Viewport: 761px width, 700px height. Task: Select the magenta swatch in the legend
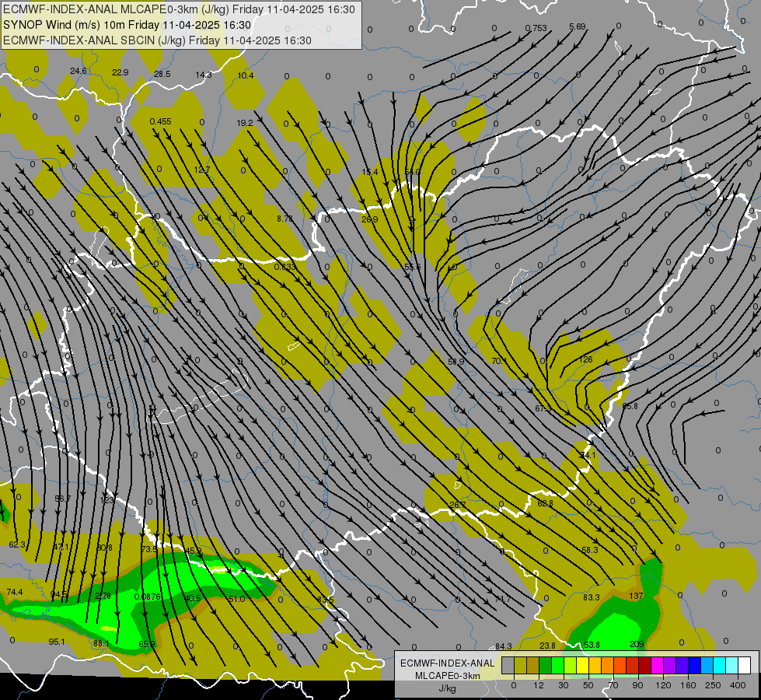point(657,665)
